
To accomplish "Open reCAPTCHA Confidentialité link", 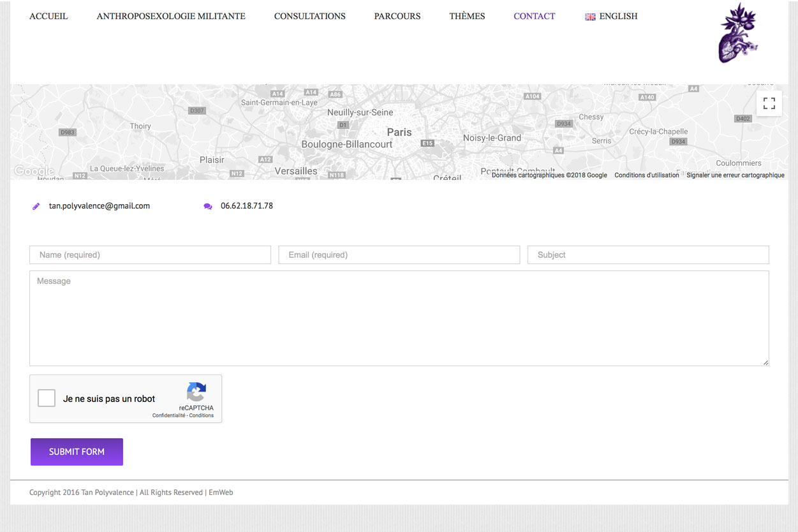I will 169,415.
